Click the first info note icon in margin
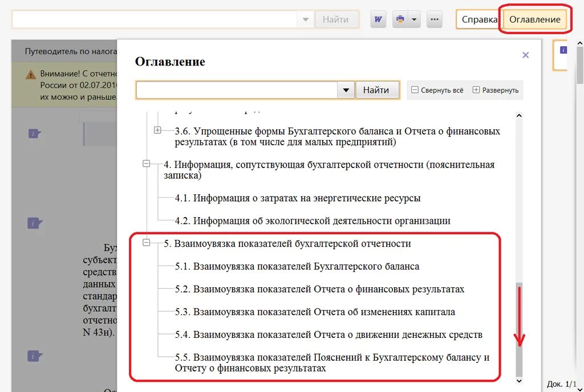 click(x=35, y=133)
